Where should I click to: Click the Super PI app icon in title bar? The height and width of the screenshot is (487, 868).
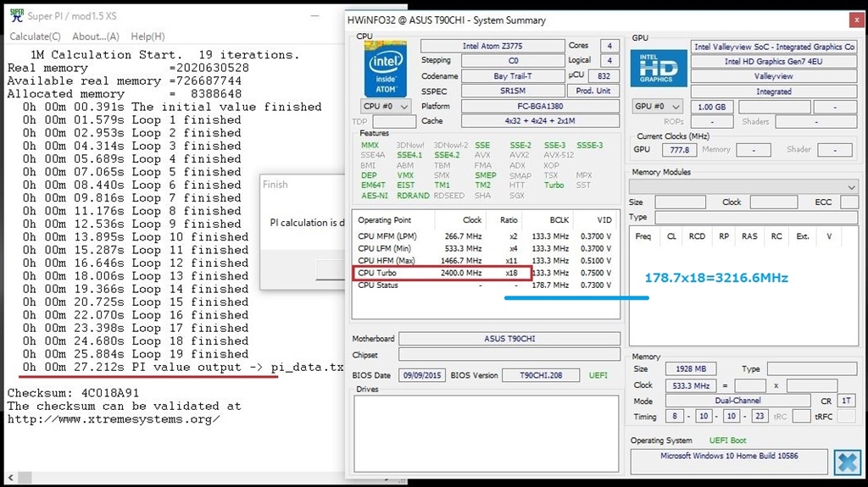(17, 15)
